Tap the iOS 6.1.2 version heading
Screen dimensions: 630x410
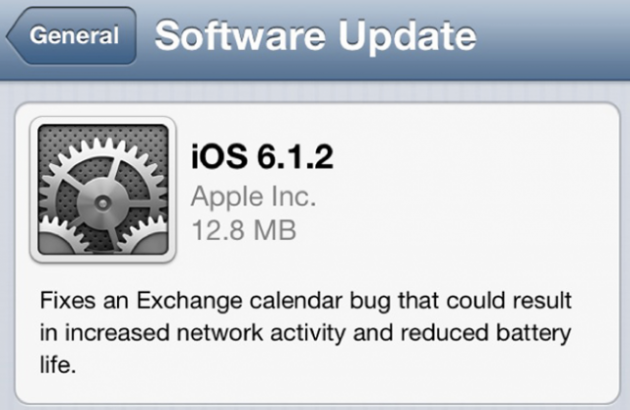(262, 156)
